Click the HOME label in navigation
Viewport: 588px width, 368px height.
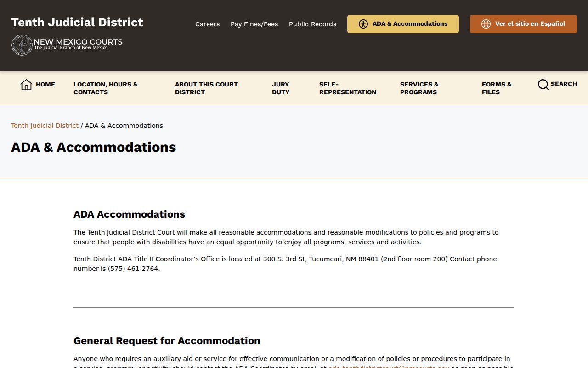point(45,85)
